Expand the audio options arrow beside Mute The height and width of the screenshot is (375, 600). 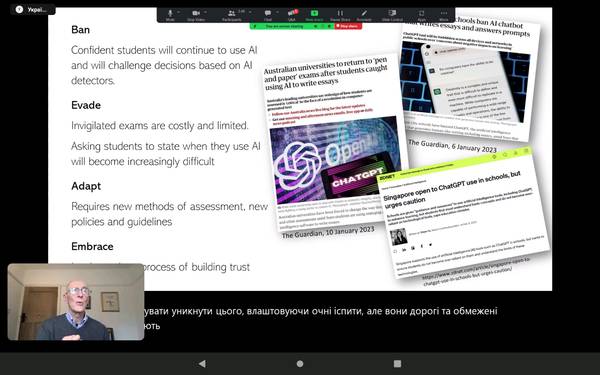click(x=179, y=12)
